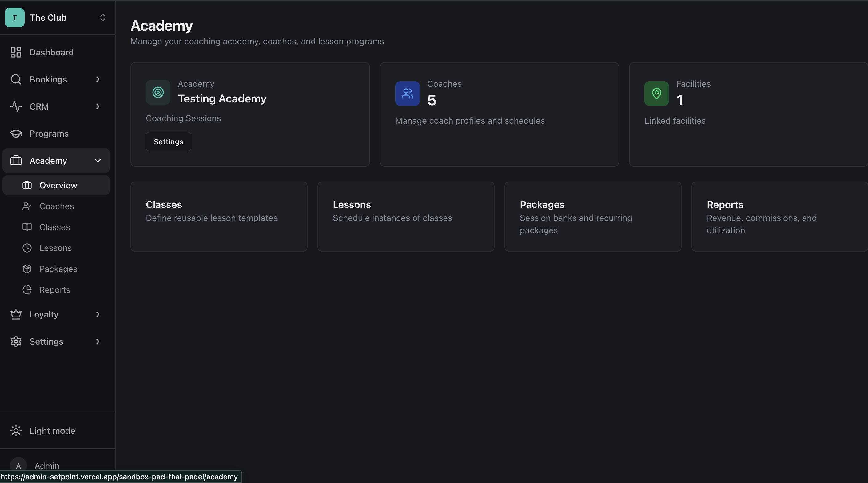868x483 pixels.
Task: Click the Academy briefcase icon in sidebar
Action: click(16, 161)
